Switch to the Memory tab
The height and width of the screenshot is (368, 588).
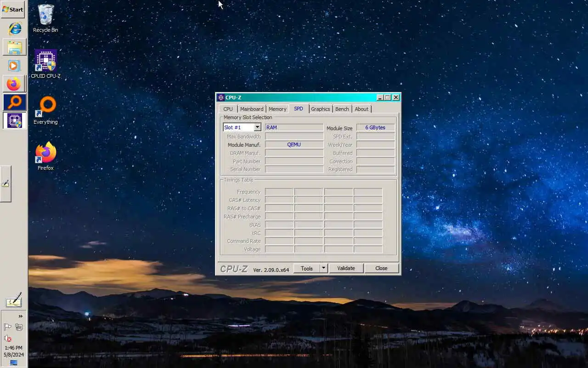tap(277, 109)
